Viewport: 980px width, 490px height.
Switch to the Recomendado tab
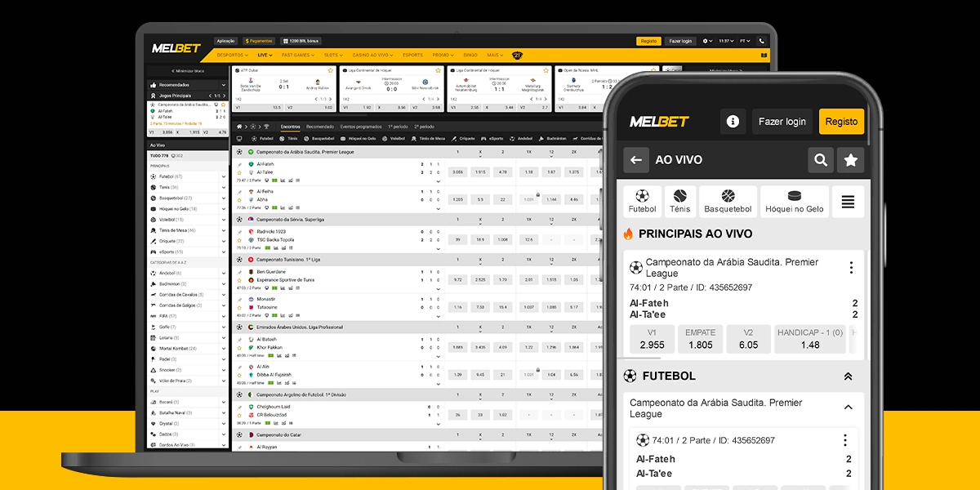pos(320,127)
